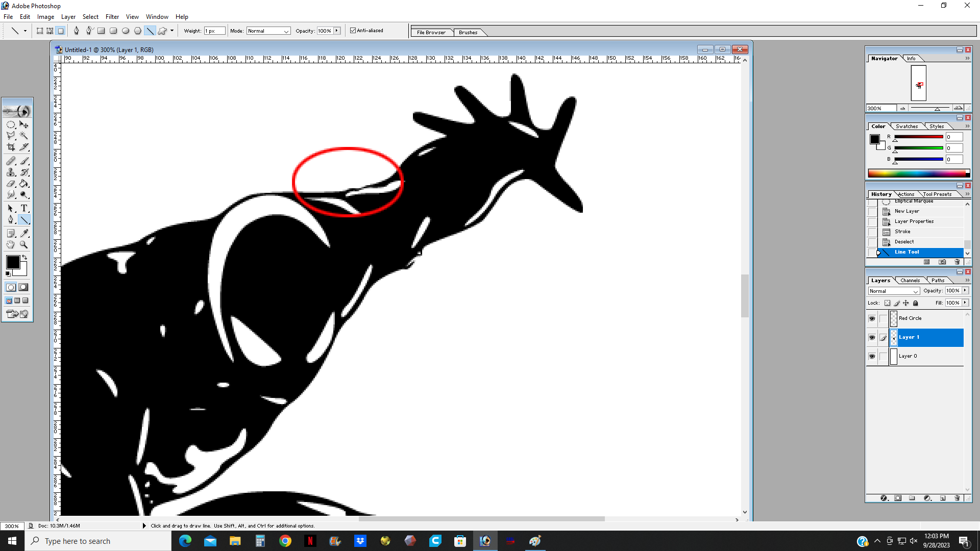Open the Mode dropdown in options bar
The height and width of the screenshot is (551, 980).
[268, 31]
